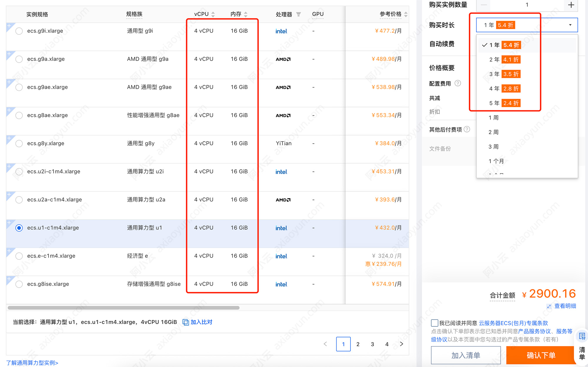Sort by vCPU column arrows
This screenshot has height=367, width=588.
(x=213, y=14)
